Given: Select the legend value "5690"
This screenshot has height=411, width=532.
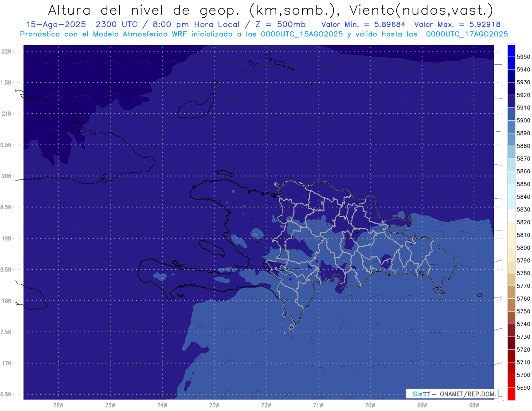Looking at the screenshot, I should pos(523,388).
